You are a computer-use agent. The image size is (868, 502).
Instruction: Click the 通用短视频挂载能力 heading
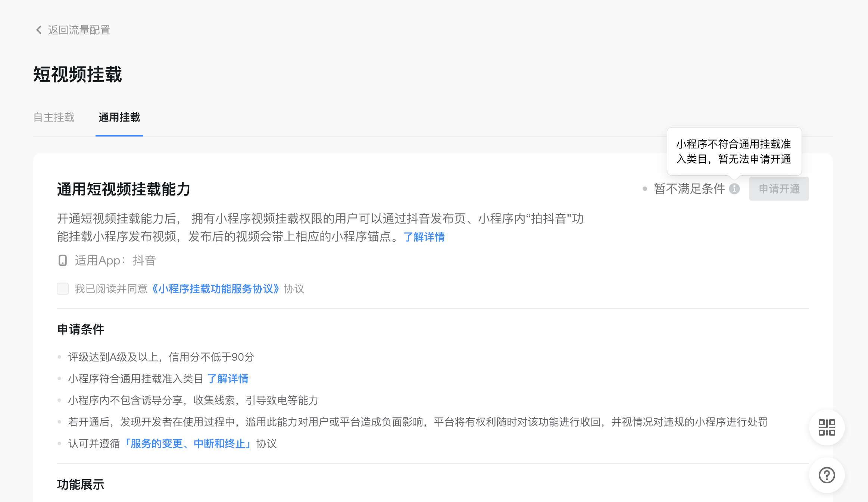point(124,189)
